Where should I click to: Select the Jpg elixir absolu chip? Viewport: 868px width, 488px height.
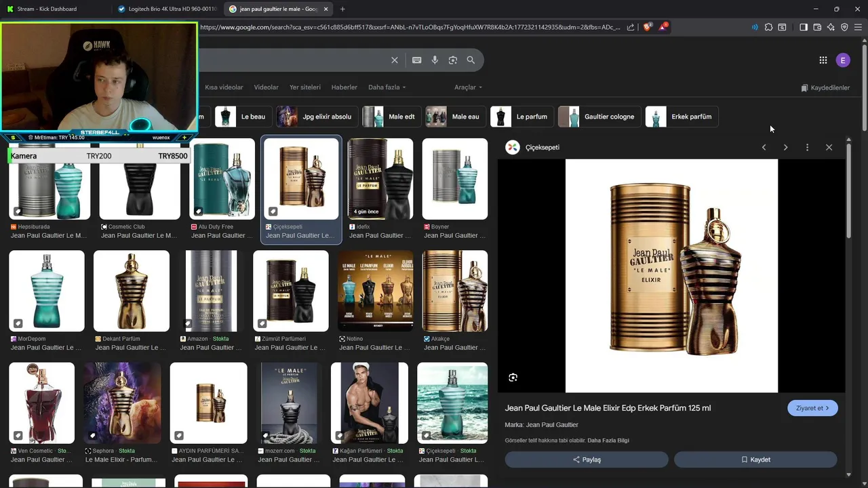point(317,117)
